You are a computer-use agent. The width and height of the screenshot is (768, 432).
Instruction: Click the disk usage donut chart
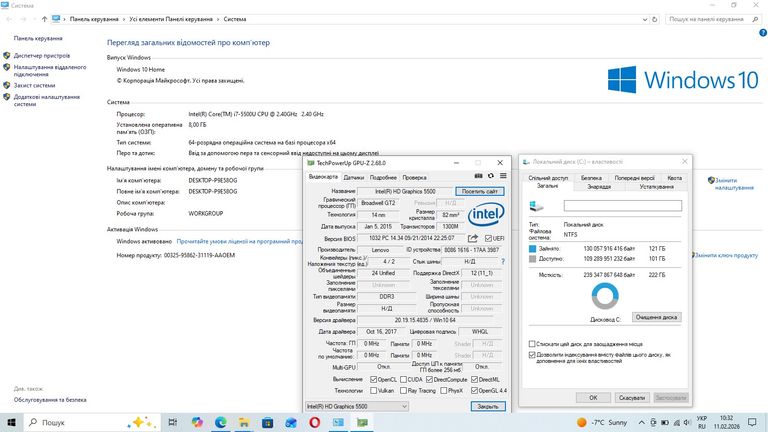point(605,296)
